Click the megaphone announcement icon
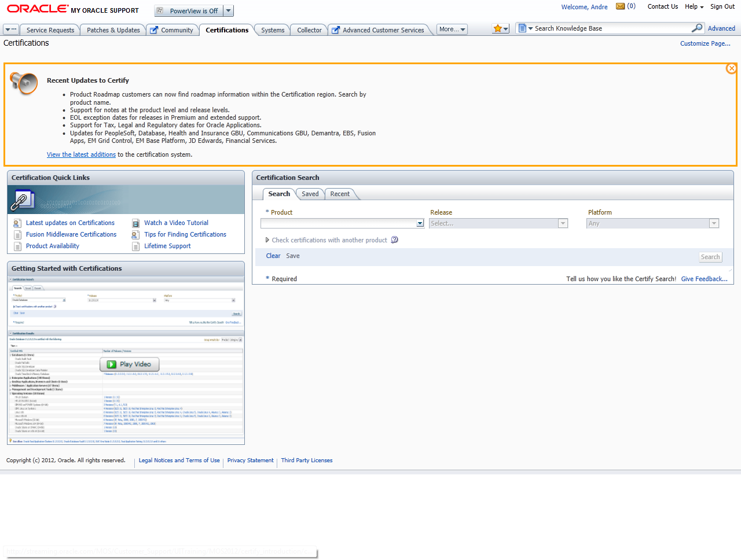Image resolution: width=741 pixels, height=560 pixels. pos(24,83)
